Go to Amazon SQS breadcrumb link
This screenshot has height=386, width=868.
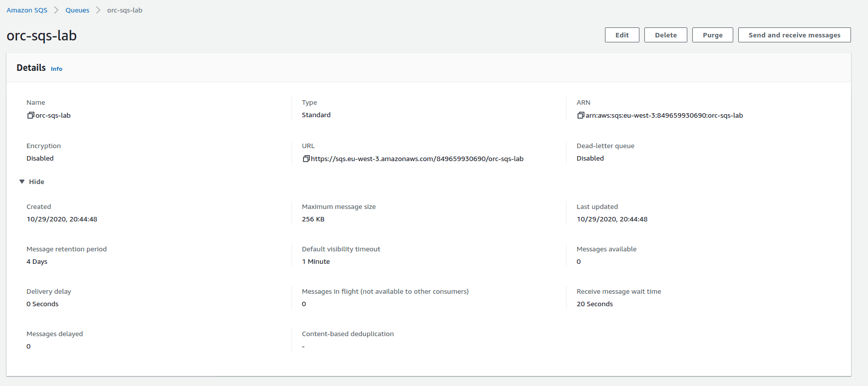27,10
